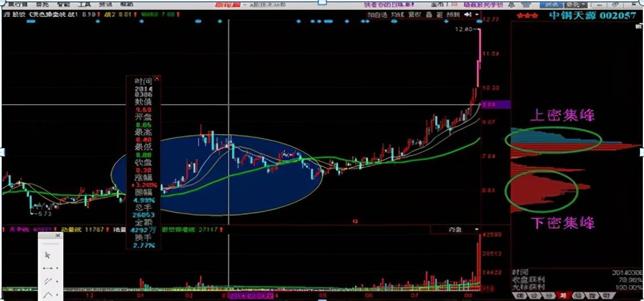644x301 pixels.
Task: Click the 5.73 low price label
Action: (x=44, y=214)
